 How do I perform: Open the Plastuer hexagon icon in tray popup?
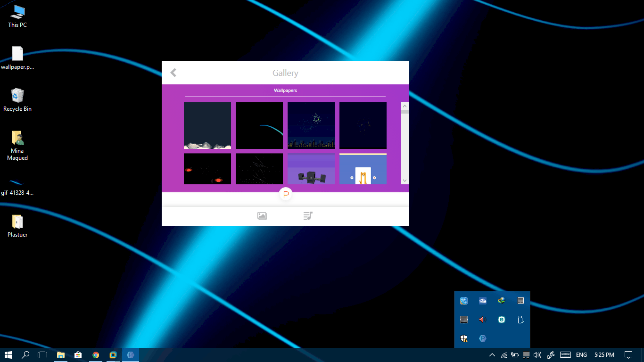pyautogui.click(x=482, y=338)
